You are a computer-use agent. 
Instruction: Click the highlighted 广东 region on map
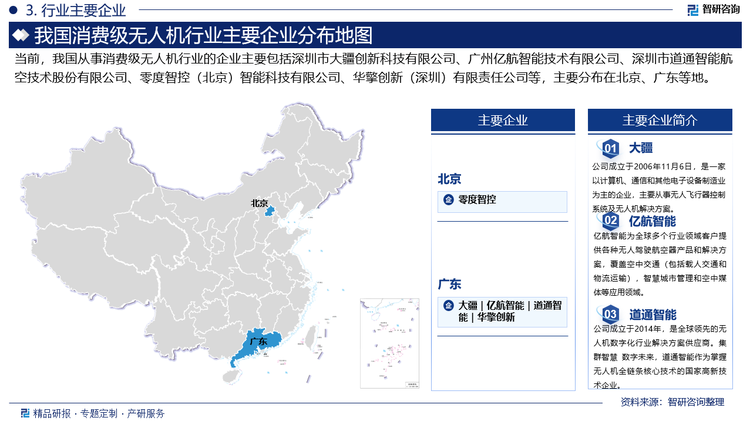256,346
